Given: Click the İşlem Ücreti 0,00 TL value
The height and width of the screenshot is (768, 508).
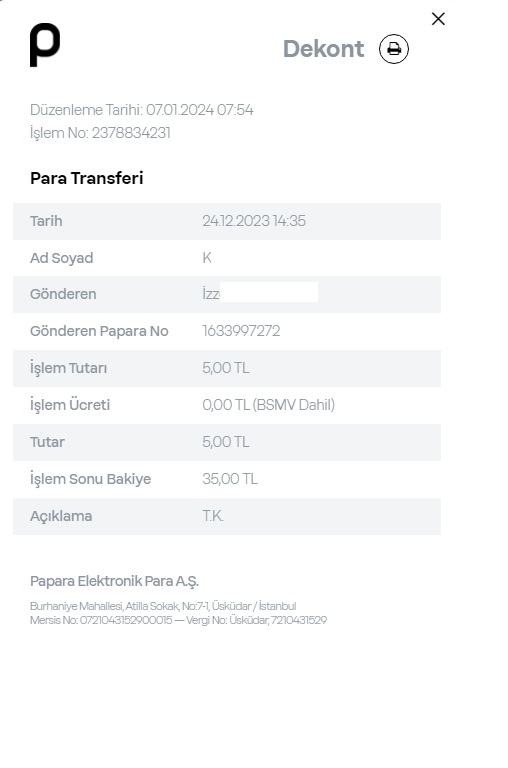Looking at the screenshot, I should click(268, 405).
